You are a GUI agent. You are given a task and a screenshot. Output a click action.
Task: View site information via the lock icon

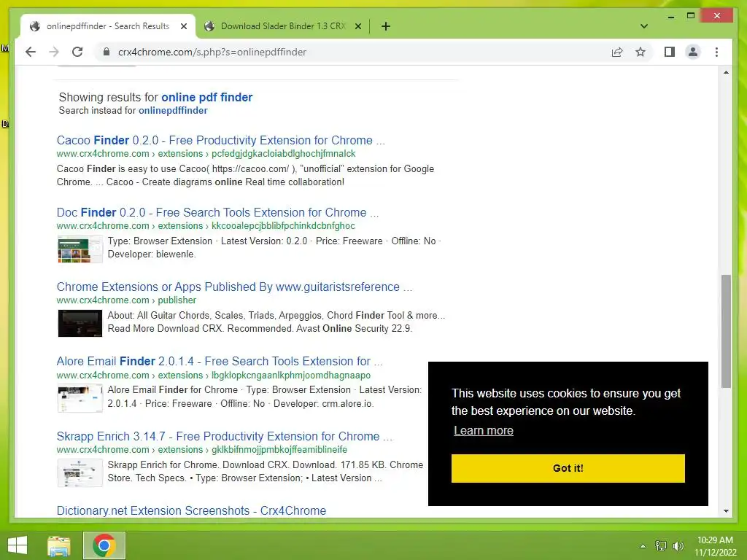click(x=107, y=52)
